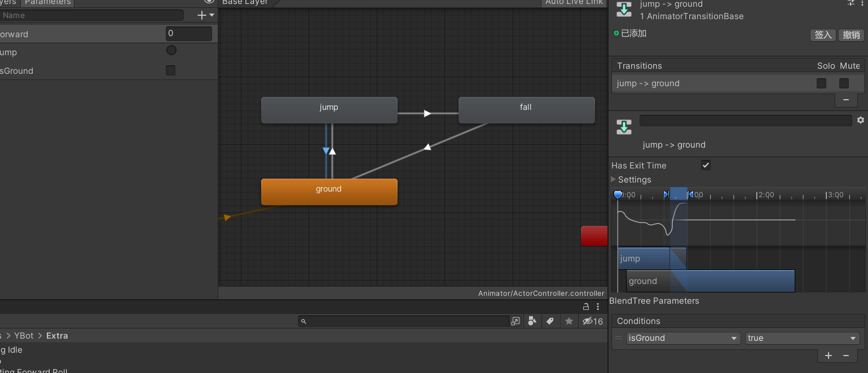
Task: Select the fall state node
Action: coord(526,110)
